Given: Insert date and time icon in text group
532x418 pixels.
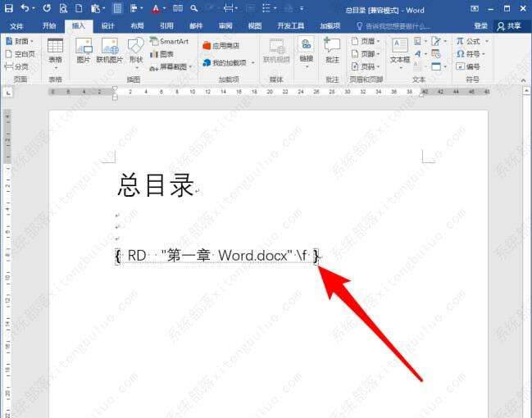Looking at the screenshot, I should (436, 53).
